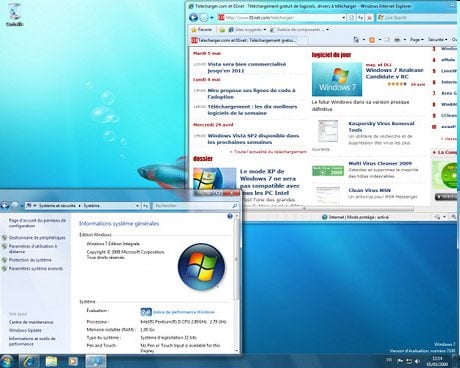This screenshot has height=368, width=460.
Task: Open Le mode XP de Windows 7 dossier
Action: point(269,182)
